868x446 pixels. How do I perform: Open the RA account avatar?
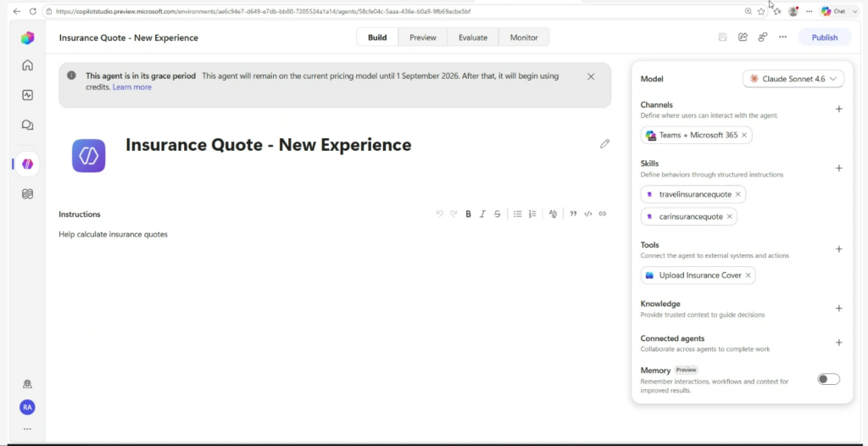coord(27,407)
